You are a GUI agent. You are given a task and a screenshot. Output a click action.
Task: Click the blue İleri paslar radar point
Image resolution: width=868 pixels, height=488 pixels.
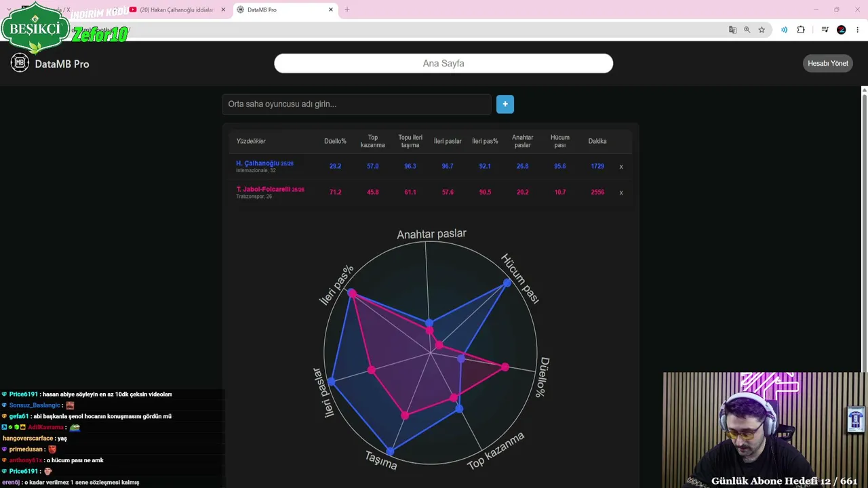tap(332, 382)
